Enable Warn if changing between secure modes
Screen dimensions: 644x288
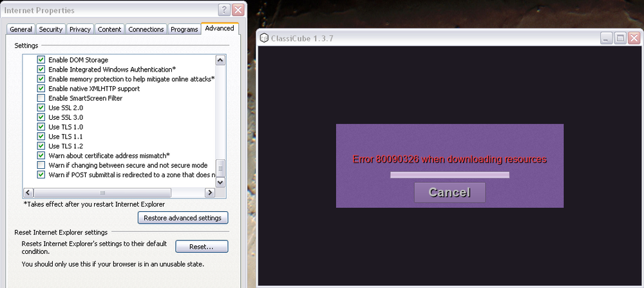[41, 165]
